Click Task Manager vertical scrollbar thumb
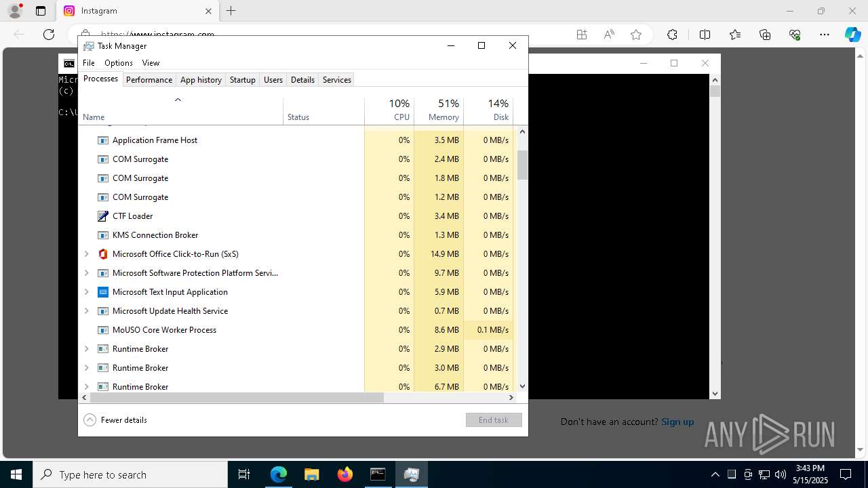The height and width of the screenshot is (488, 868). click(x=522, y=165)
